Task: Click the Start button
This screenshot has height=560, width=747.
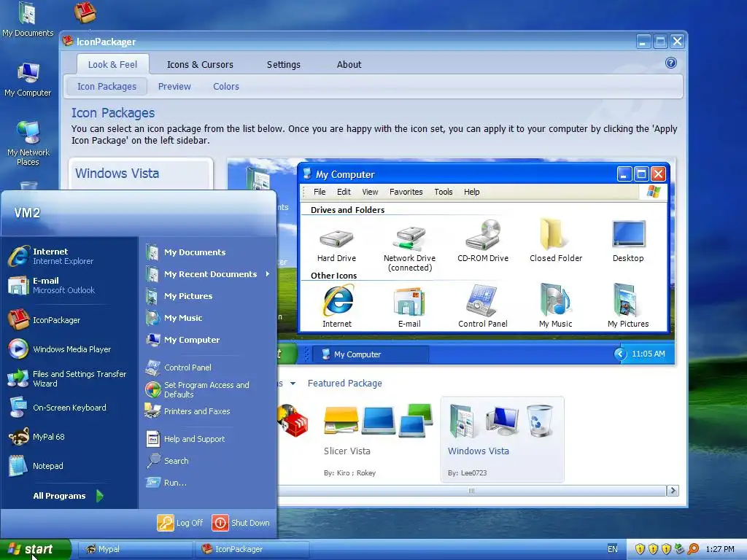Action: (35, 549)
